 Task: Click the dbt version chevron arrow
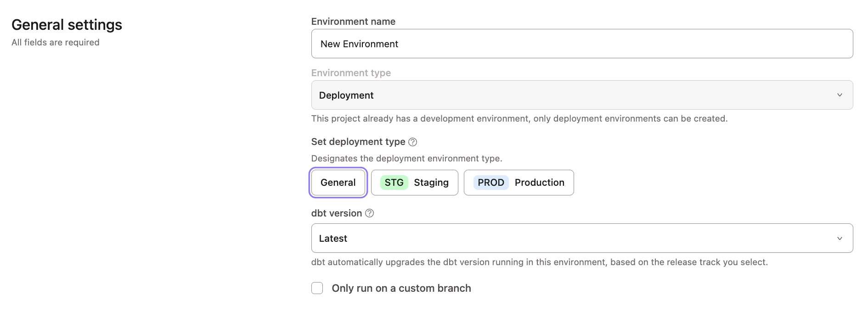(x=840, y=239)
